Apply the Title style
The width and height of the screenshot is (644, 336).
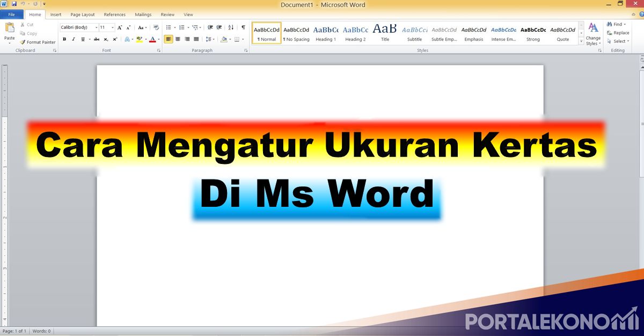coord(385,33)
